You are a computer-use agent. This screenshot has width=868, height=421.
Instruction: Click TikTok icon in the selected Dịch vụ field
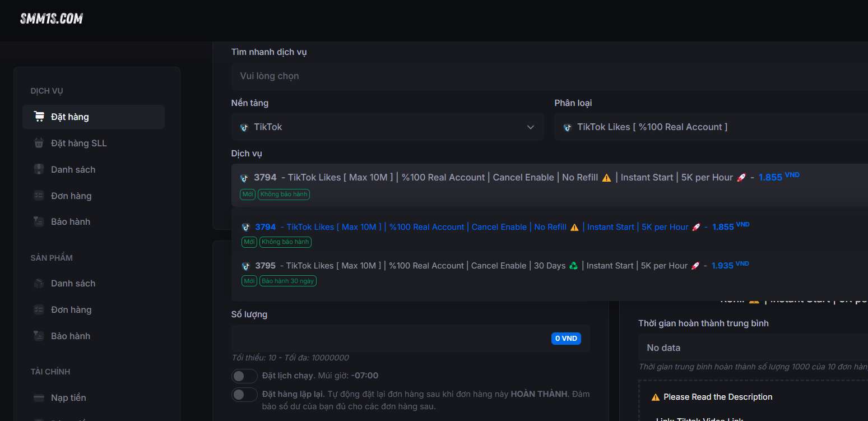[244, 178]
